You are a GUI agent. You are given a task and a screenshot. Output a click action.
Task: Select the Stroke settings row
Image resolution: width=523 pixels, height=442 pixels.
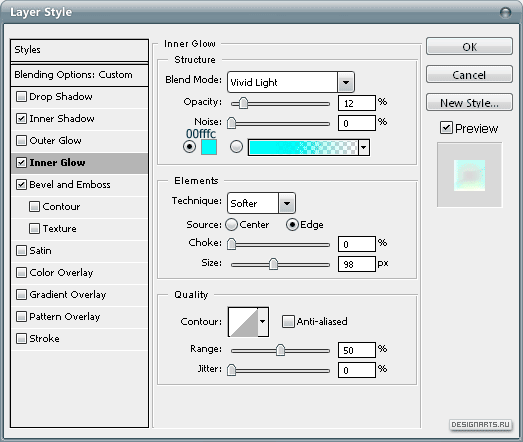click(x=79, y=339)
